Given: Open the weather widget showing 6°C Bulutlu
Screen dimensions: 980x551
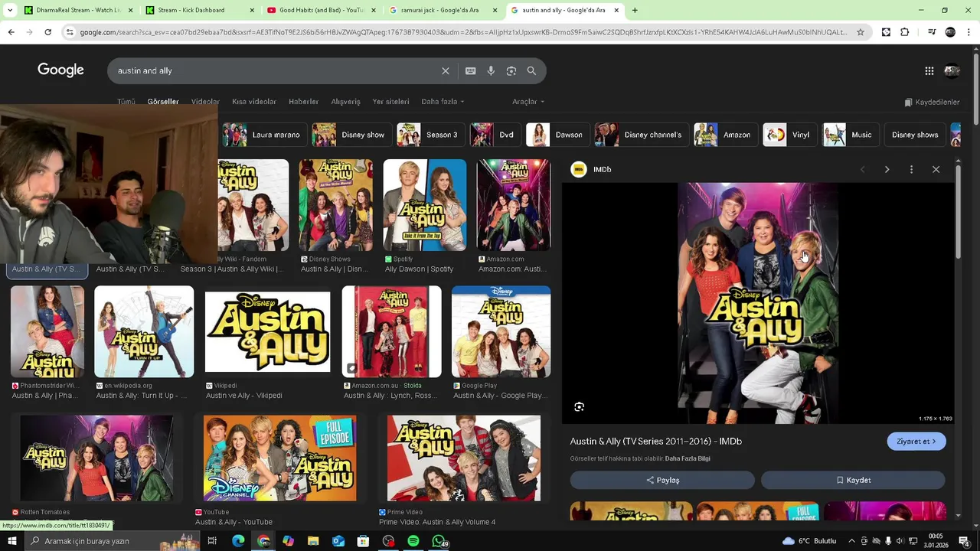Looking at the screenshot, I should click(809, 541).
